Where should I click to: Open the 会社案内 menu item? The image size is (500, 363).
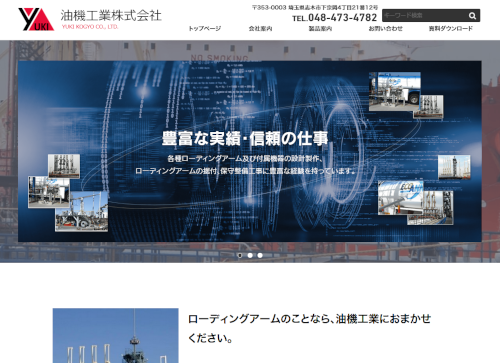[x=260, y=29]
